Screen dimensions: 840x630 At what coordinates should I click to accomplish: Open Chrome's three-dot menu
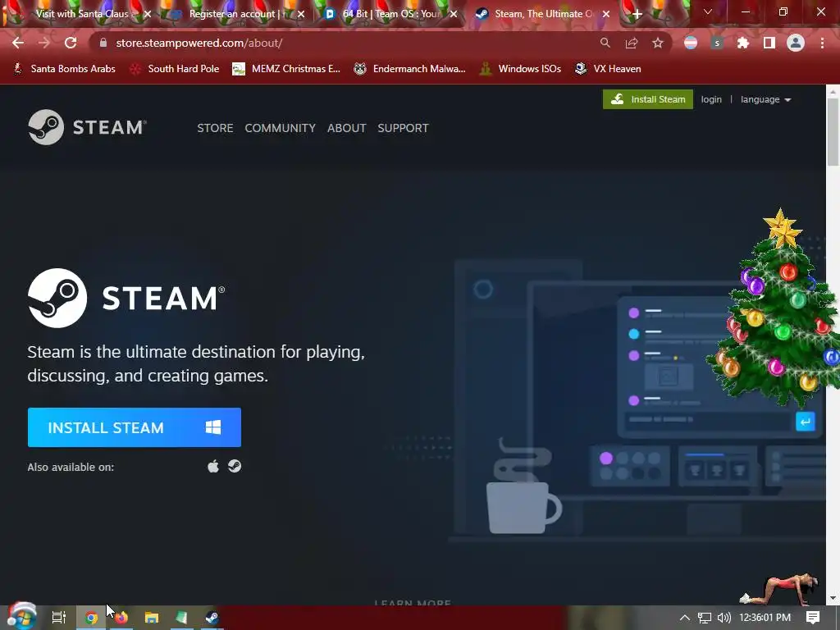click(822, 43)
